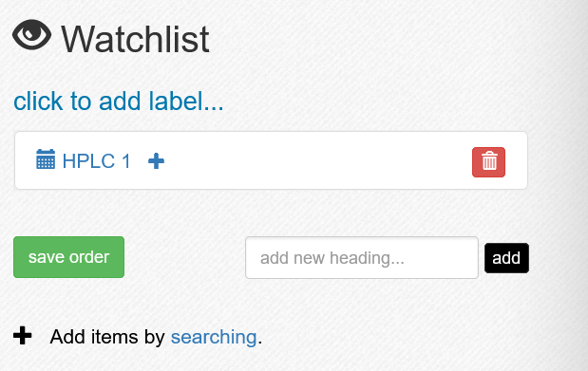
Task: Select the Watchlist heading text
Action: point(135,39)
